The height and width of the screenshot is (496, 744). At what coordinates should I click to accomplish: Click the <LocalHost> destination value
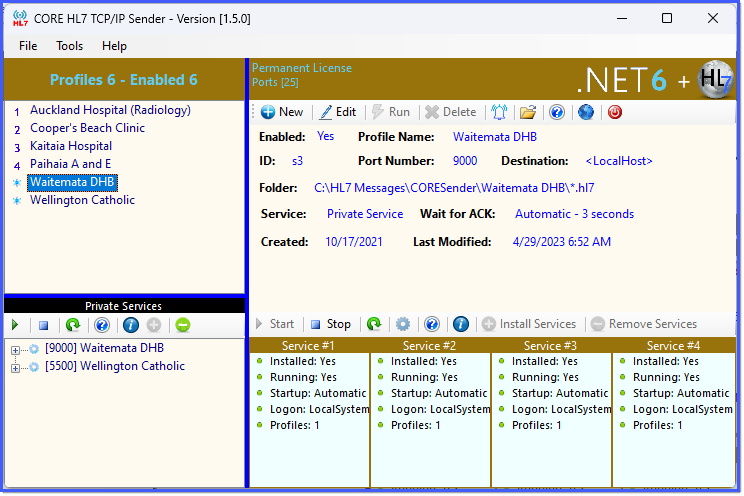[x=619, y=161]
